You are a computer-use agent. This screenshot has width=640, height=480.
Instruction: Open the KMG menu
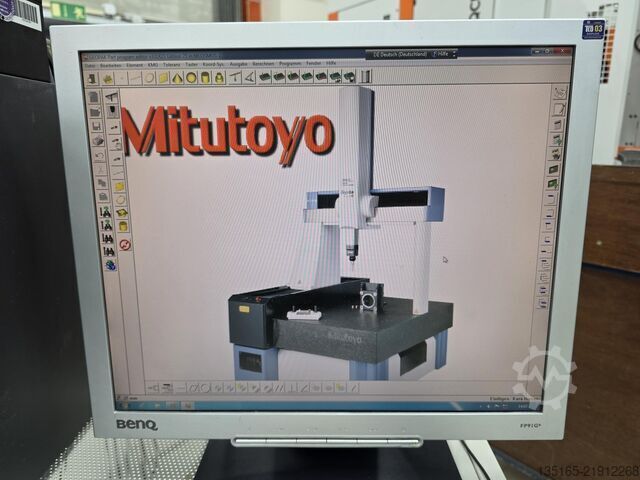(153, 65)
